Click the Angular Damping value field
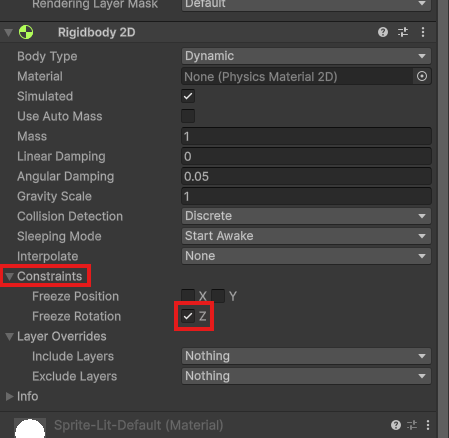This screenshot has width=449, height=438. 306,176
